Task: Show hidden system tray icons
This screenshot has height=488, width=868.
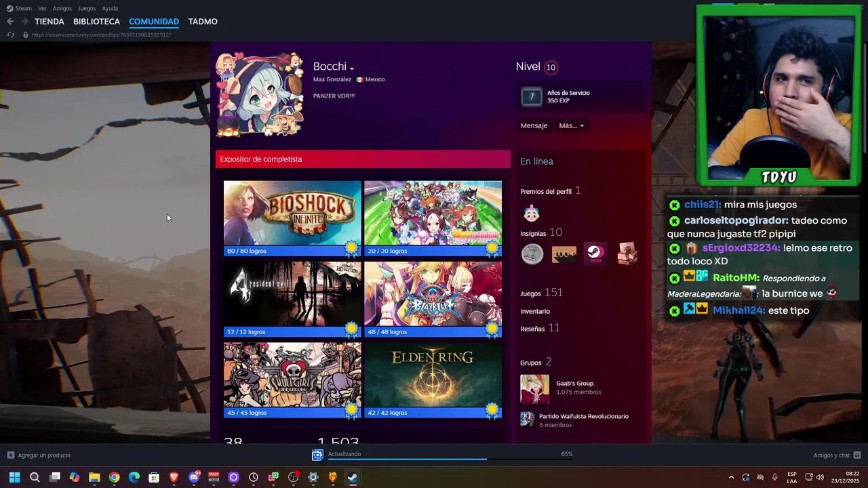Action: pyautogui.click(x=731, y=477)
